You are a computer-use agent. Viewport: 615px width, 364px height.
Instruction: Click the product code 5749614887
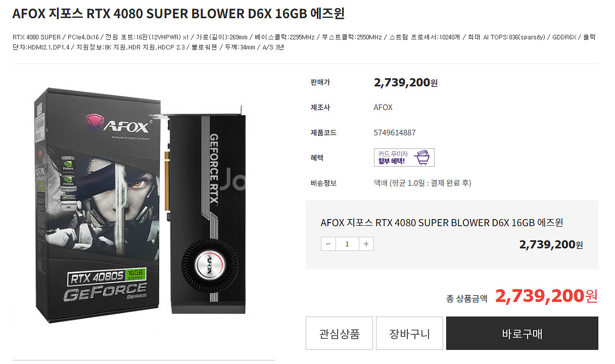tap(395, 133)
